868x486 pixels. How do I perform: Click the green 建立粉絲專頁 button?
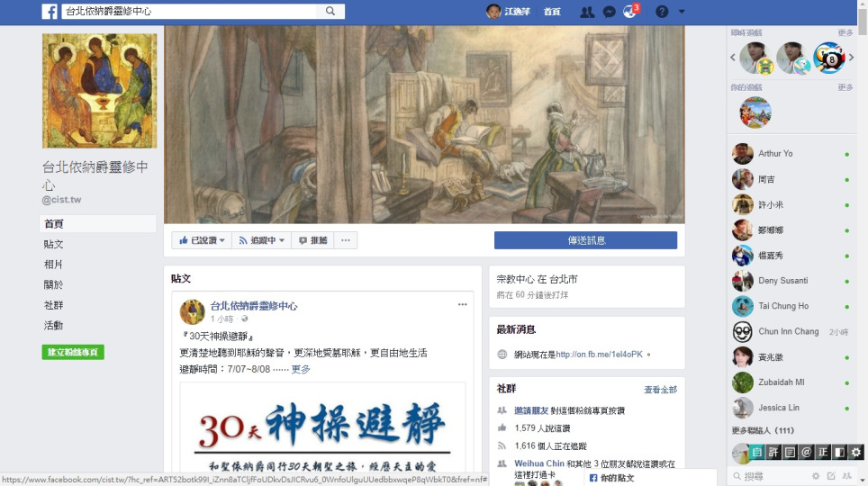(x=73, y=352)
